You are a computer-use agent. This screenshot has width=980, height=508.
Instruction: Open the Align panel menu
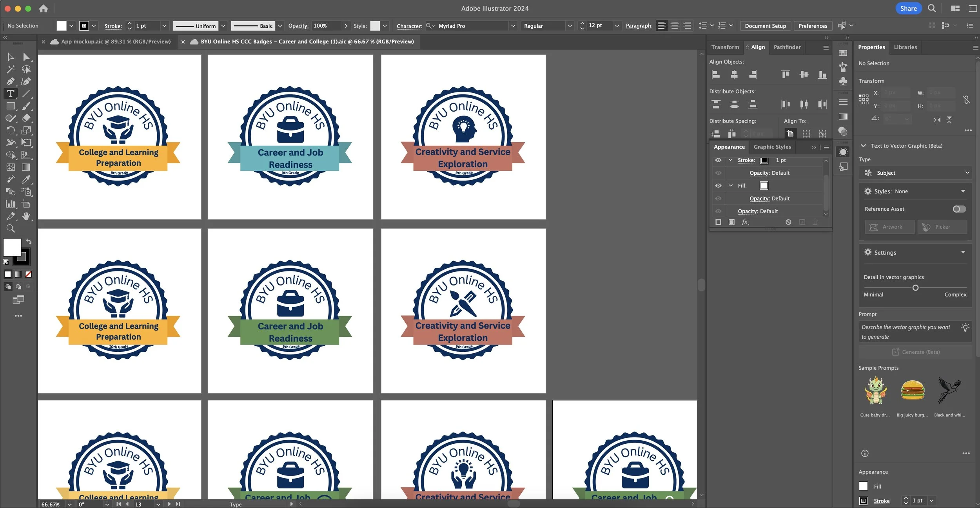point(826,47)
